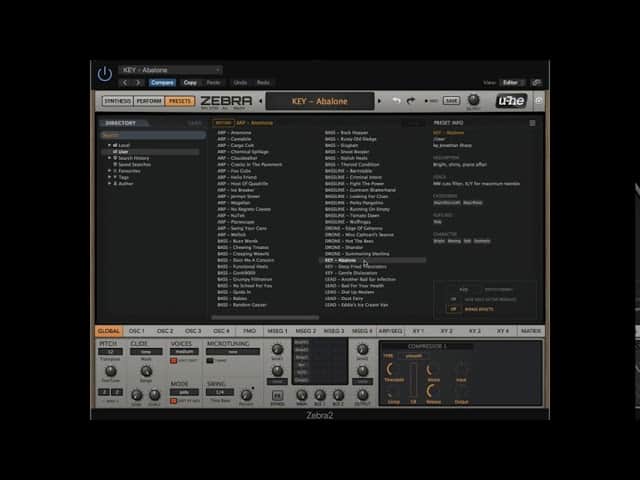Expand the Tags tree arrow

109,177
